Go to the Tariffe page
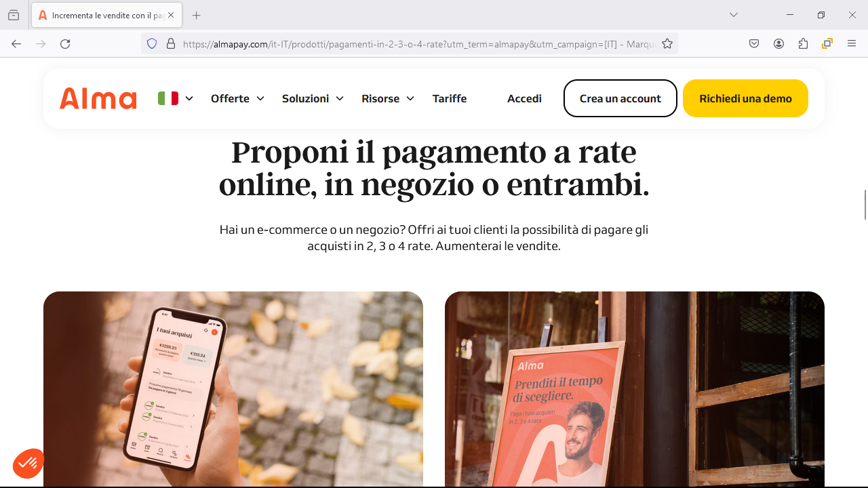 coord(450,98)
